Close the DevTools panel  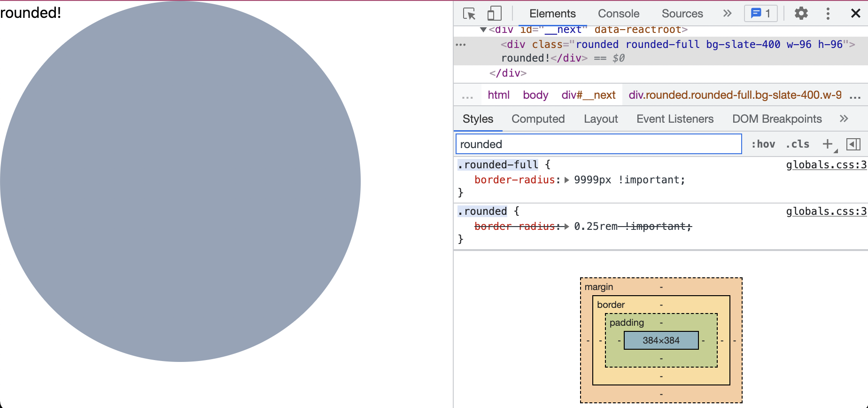[856, 14]
